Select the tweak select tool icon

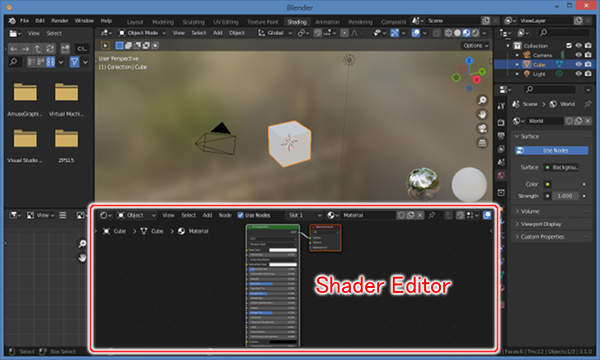click(x=105, y=46)
